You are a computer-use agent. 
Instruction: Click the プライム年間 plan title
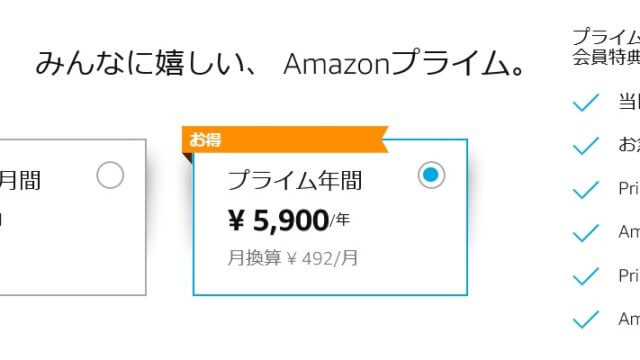(x=295, y=180)
